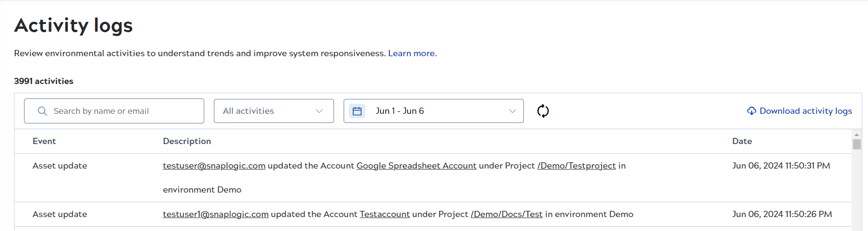
Task: Open the All activities dropdown
Action: (x=273, y=111)
